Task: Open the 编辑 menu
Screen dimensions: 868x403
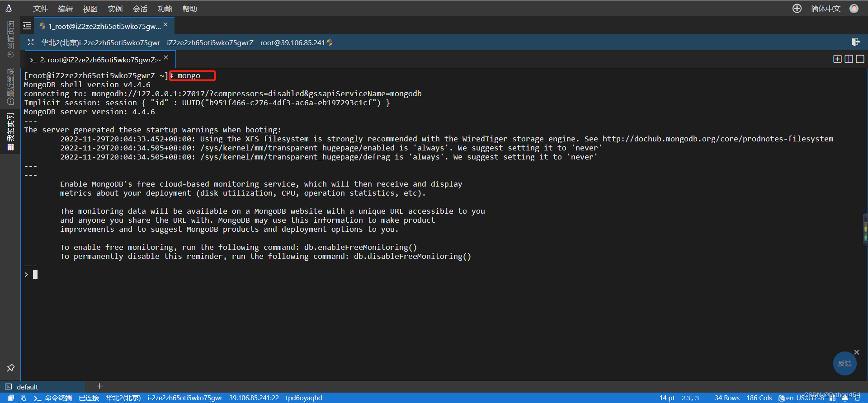Action: pyautogui.click(x=65, y=9)
